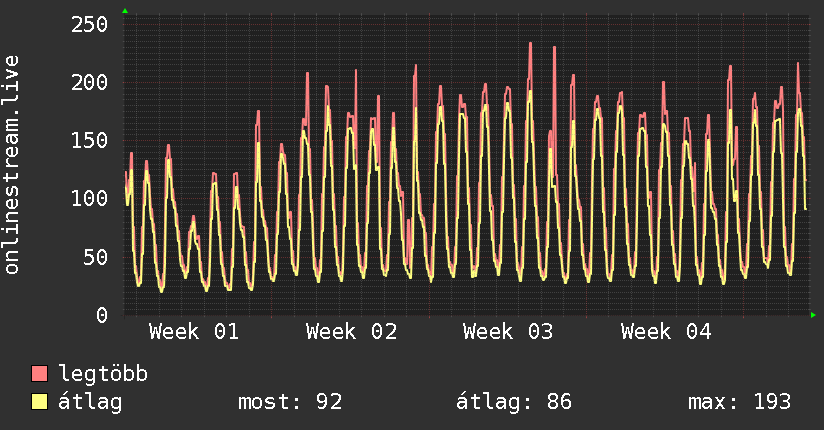Click the 50 y-axis label

(x=95, y=257)
